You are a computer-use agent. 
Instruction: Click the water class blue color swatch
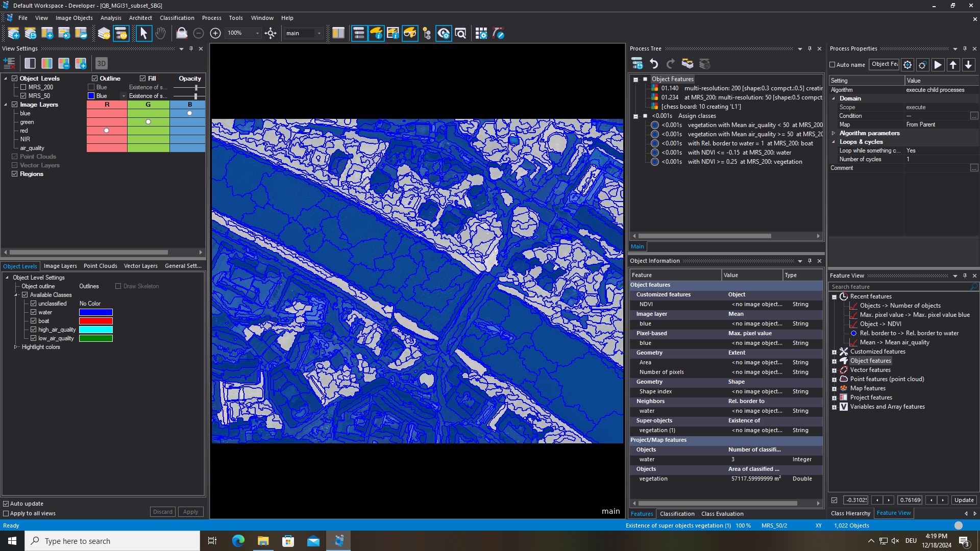(96, 312)
